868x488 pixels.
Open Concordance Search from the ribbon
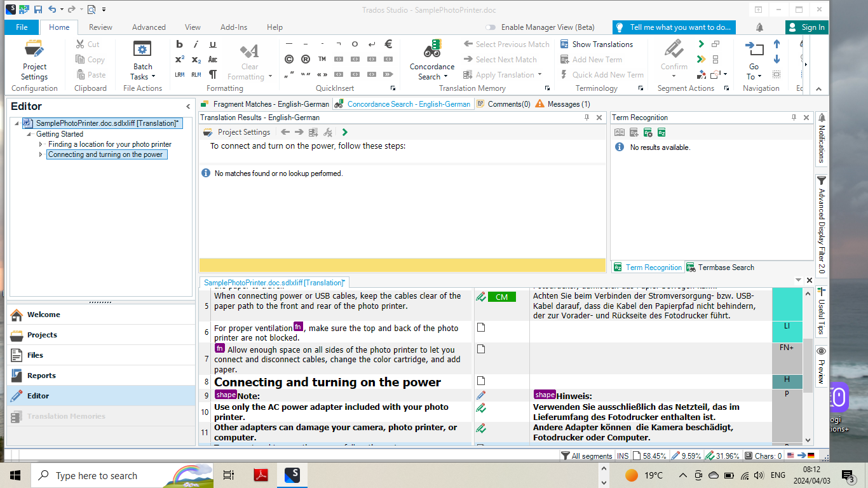[x=432, y=60]
